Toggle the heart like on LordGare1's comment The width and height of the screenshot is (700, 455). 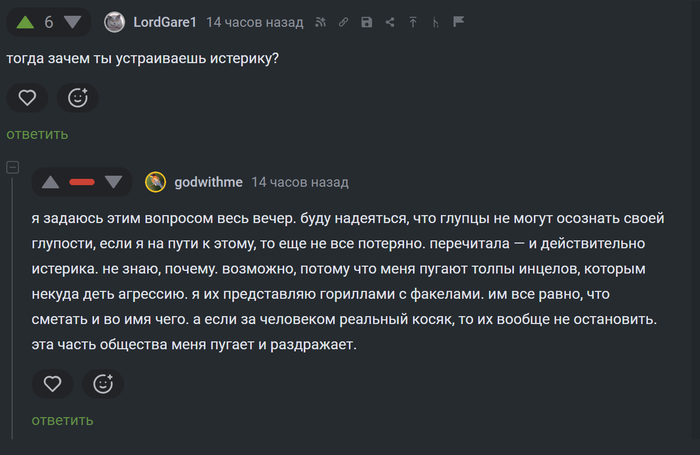[28, 97]
